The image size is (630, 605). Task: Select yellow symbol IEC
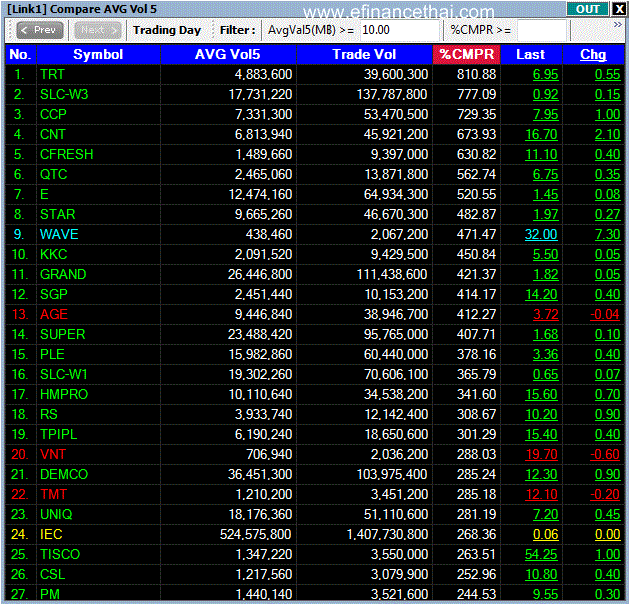[51, 535]
